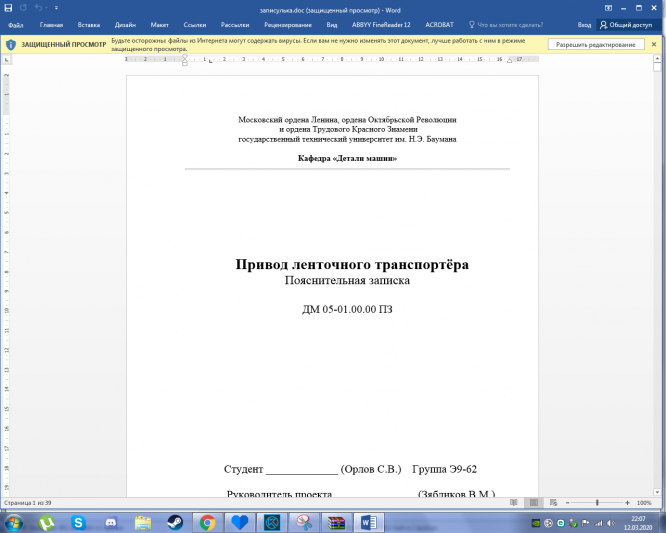Open Discord from the taskbar
666x533 pixels.
(x=111, y=522)
